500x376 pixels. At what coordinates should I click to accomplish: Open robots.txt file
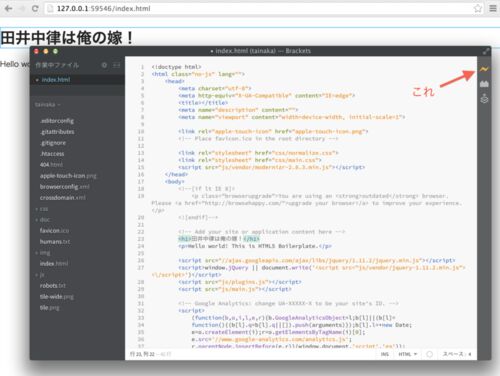(53, 286)
